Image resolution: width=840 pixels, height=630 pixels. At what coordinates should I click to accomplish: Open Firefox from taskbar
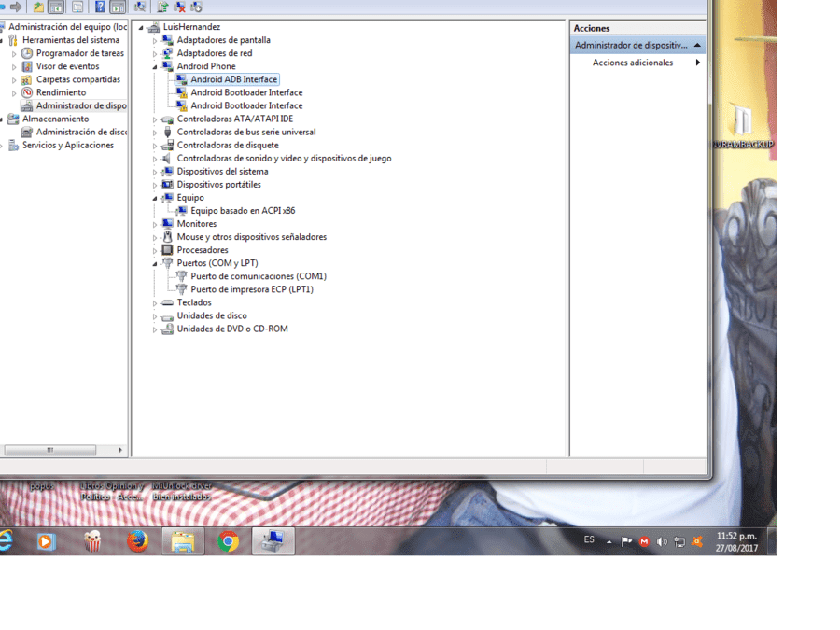click(x=138, y=541)
